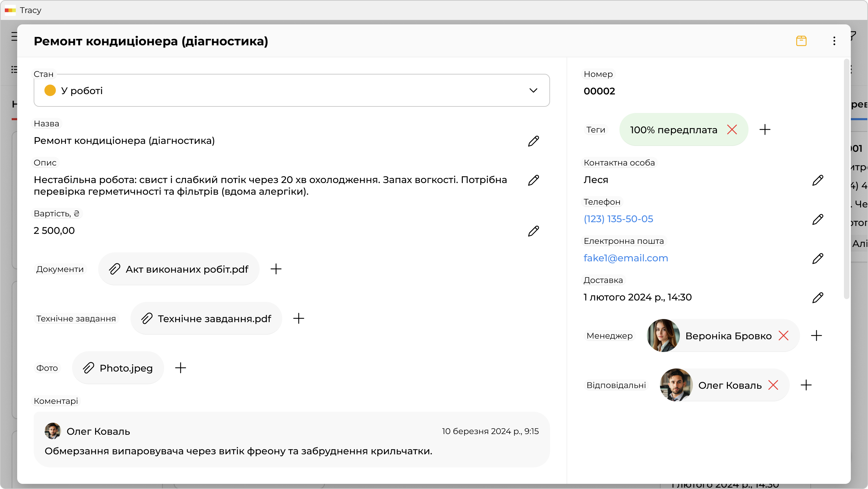Edit the Опис description pencil icon
This screenshot has height=489, width=868.
click(533, 180)
